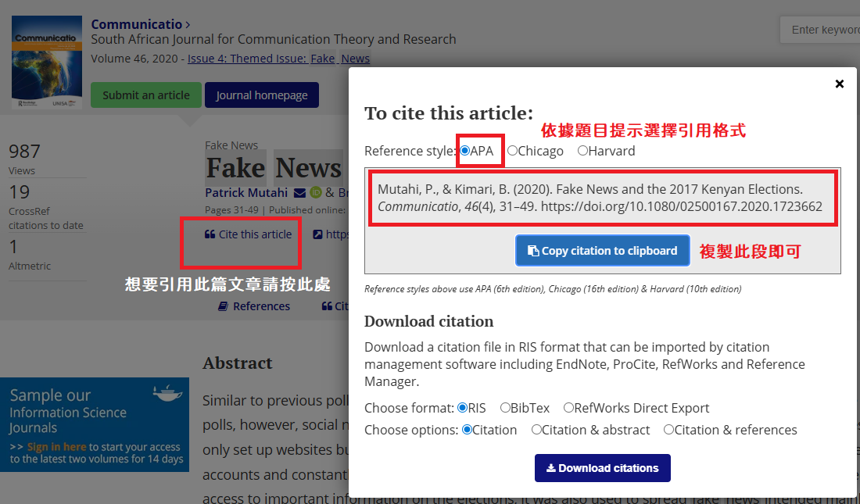Viewport: 860px width, 504px height.
Task: Click the chevron next to Communicatio title
Action: pos(188,25)
